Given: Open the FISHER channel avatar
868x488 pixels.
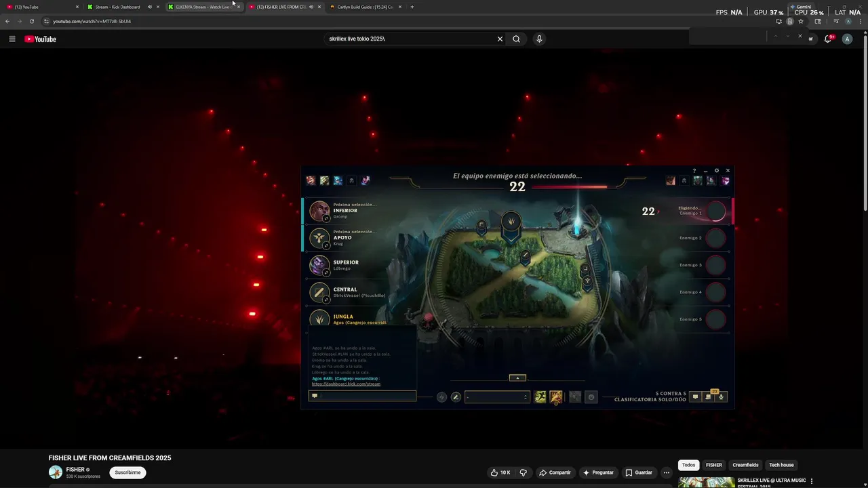Looking at the screenshot, I should (x=56, y=472).
